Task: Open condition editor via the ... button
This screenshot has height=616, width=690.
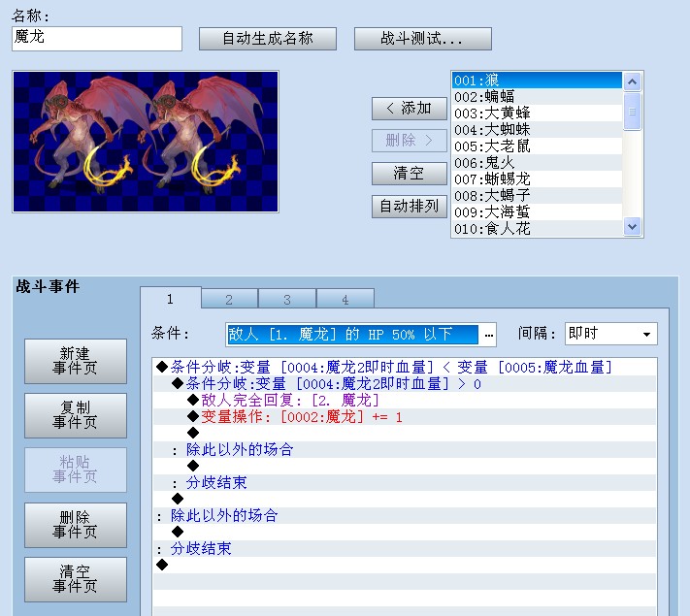Action: 488,335
